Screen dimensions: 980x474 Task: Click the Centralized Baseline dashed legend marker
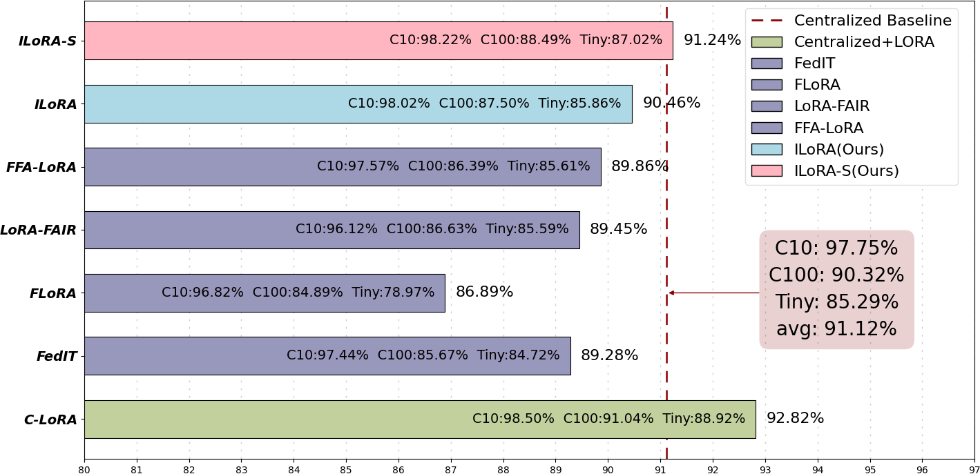tap(767, 21)
